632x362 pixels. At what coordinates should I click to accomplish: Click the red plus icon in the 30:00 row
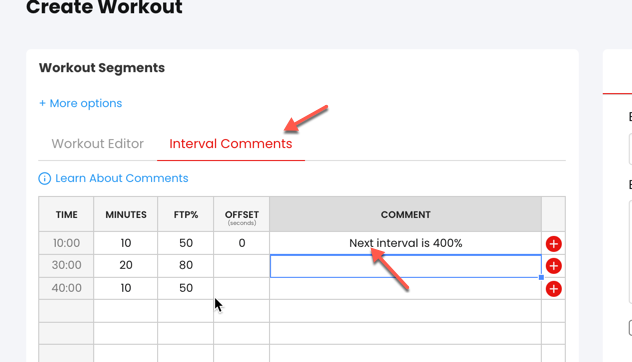tap(553, 266)
